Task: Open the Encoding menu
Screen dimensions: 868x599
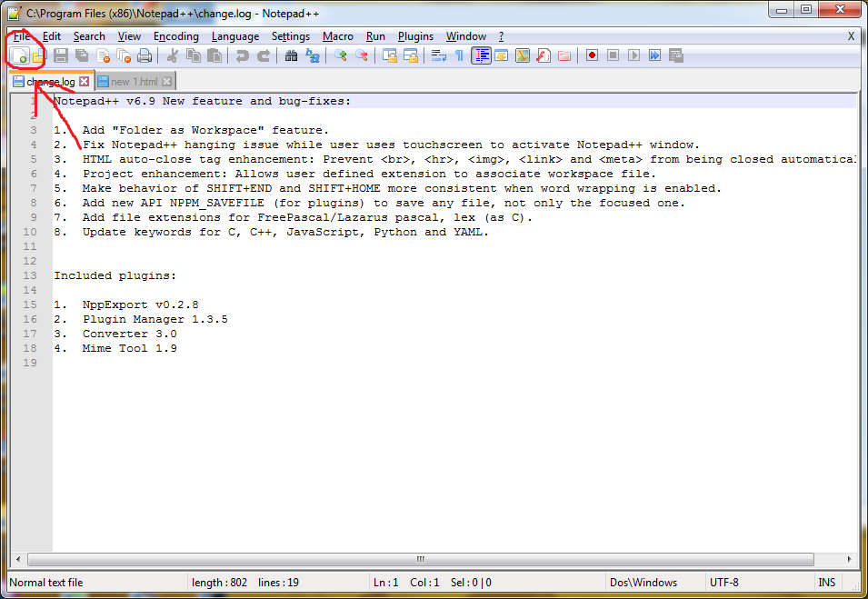Action: pos(175,36)
